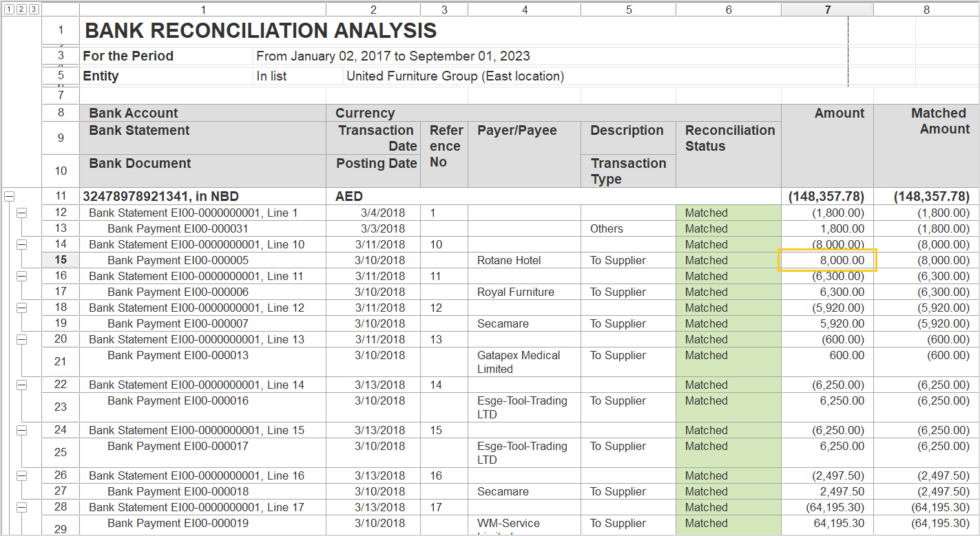Screen dimensions: 980x536
Task: Click the selected 8,000.00 amount cell
Action: [x=828, y=260]
